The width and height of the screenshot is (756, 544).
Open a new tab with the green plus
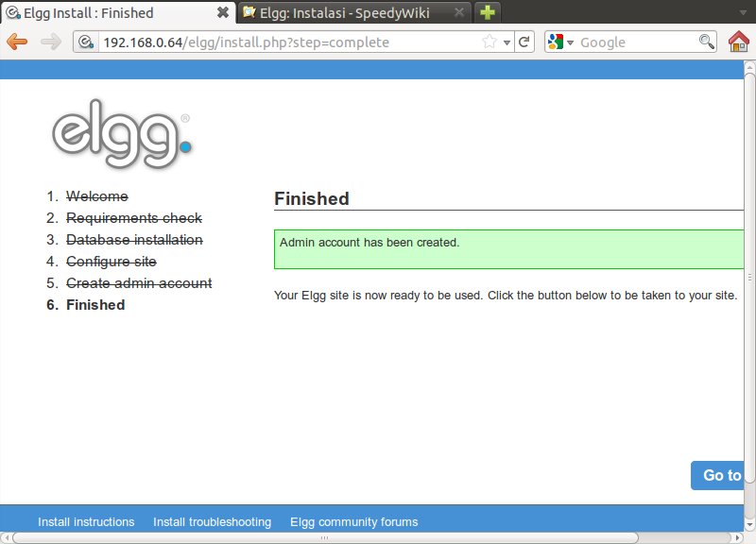pos(488,12)
